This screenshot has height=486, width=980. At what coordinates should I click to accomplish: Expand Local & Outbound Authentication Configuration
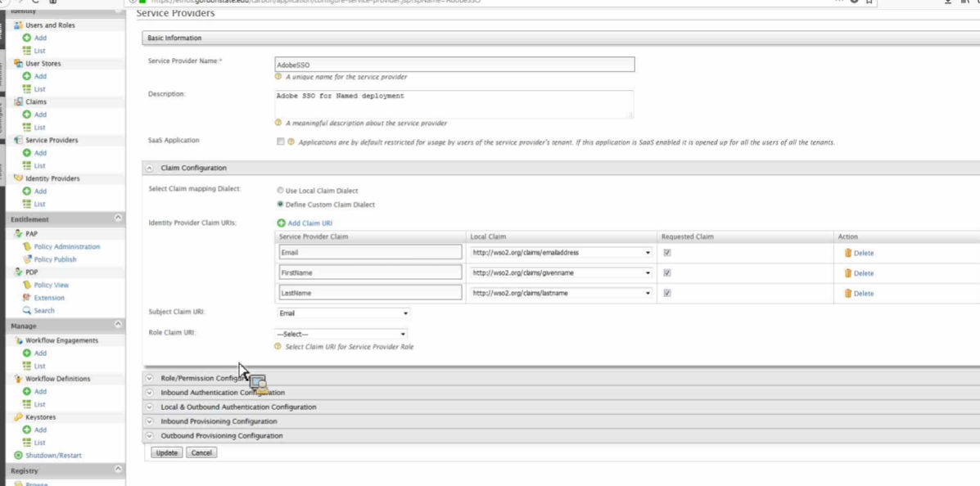[149, 407]
